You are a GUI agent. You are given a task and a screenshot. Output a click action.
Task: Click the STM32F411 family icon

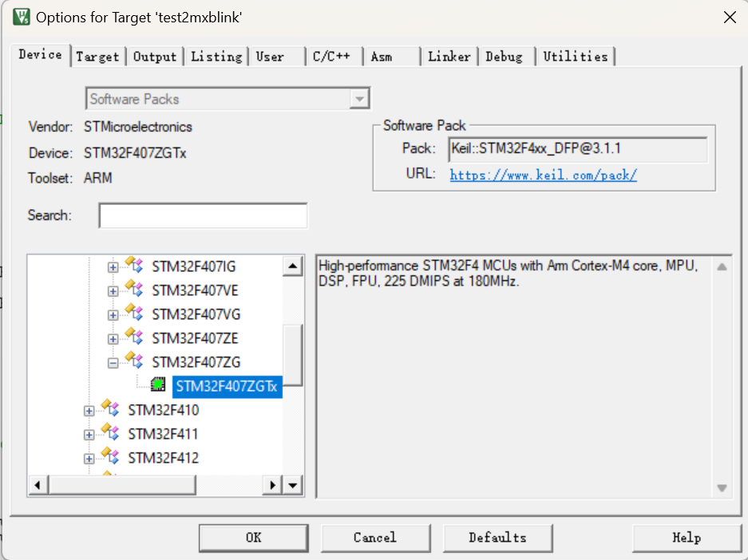(110, 432)
